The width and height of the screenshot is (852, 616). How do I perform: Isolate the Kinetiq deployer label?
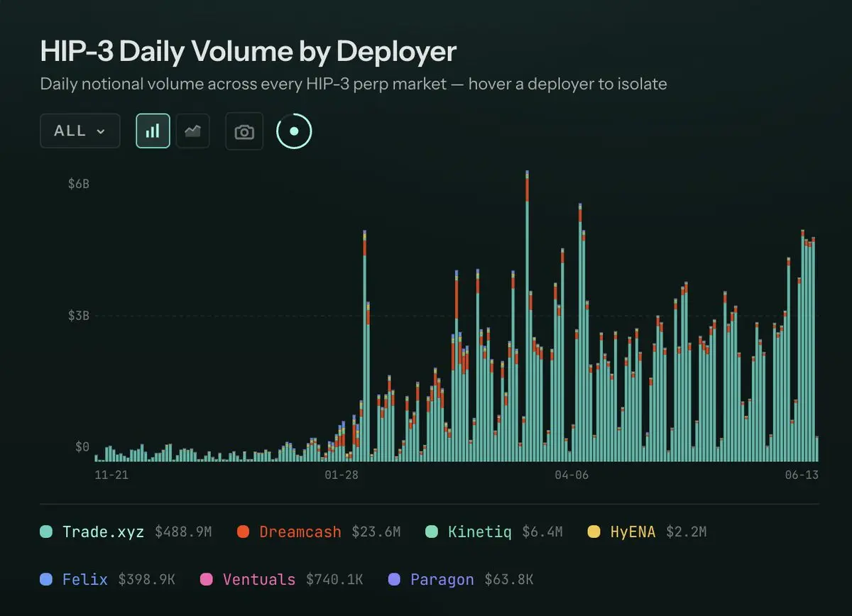(x=479, y=532)
